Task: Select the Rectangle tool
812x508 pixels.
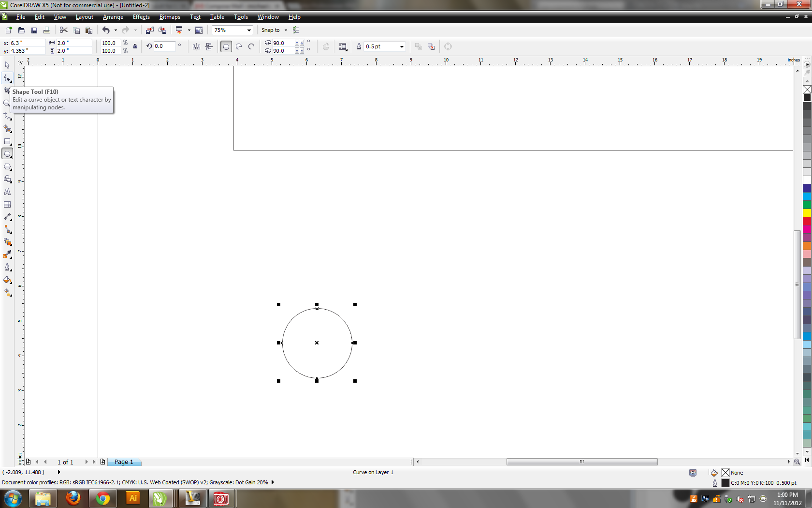Action: coord(7,141)
